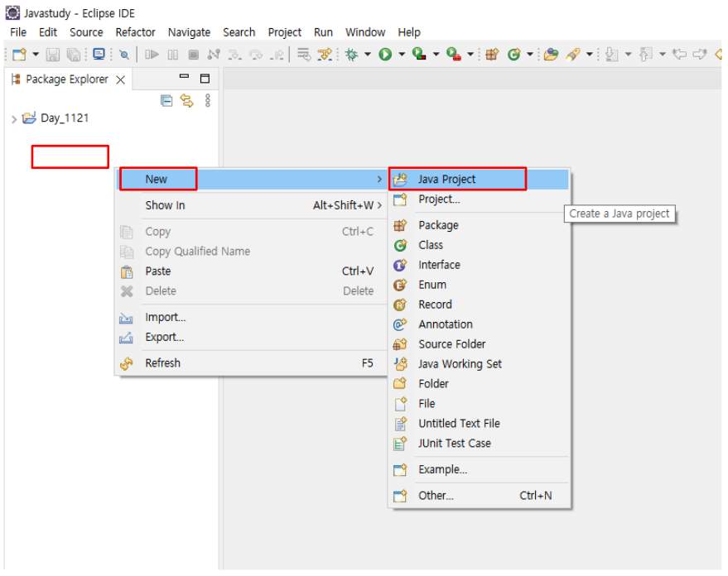Viewport: 728px width, 576px height.
Task: Choose JUnit Test Case from submenu
Action: click(x=480, y=444)
